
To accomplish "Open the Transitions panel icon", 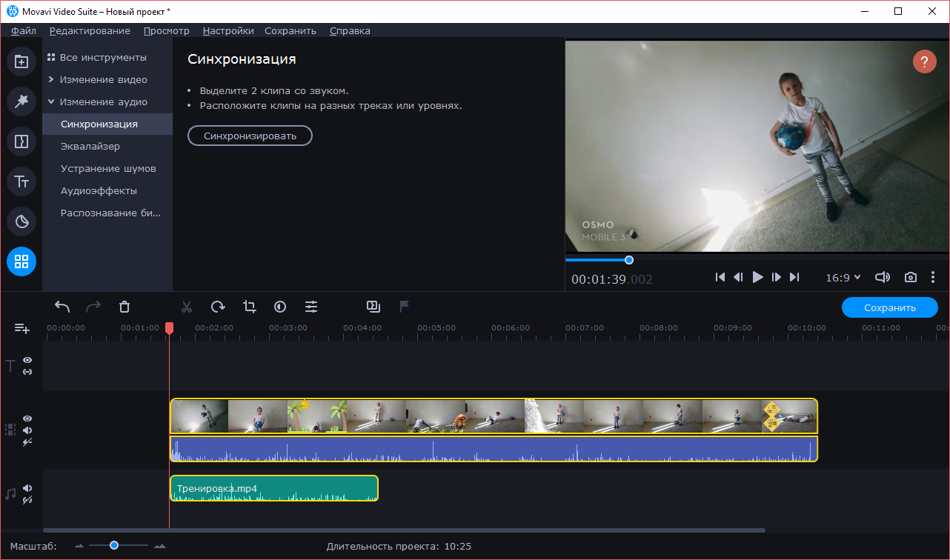I will (21, 141).
